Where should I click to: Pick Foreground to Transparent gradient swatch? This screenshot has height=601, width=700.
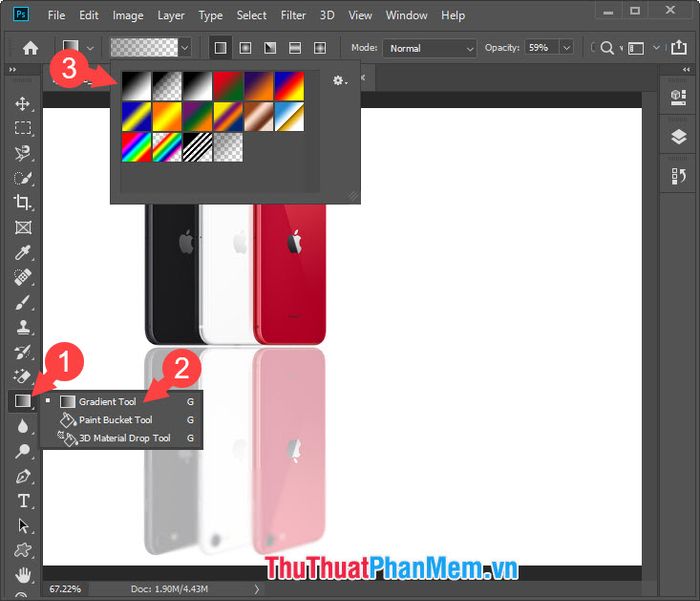click(167, 86)
